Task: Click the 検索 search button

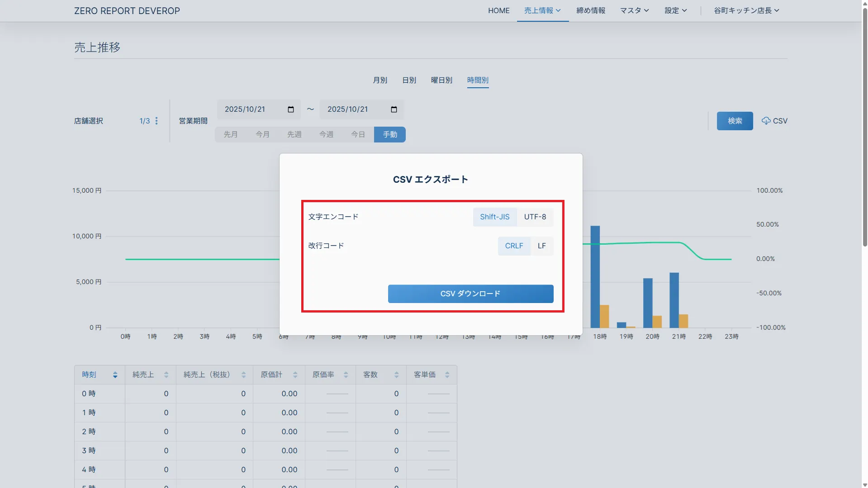Action: coord(735,121)
